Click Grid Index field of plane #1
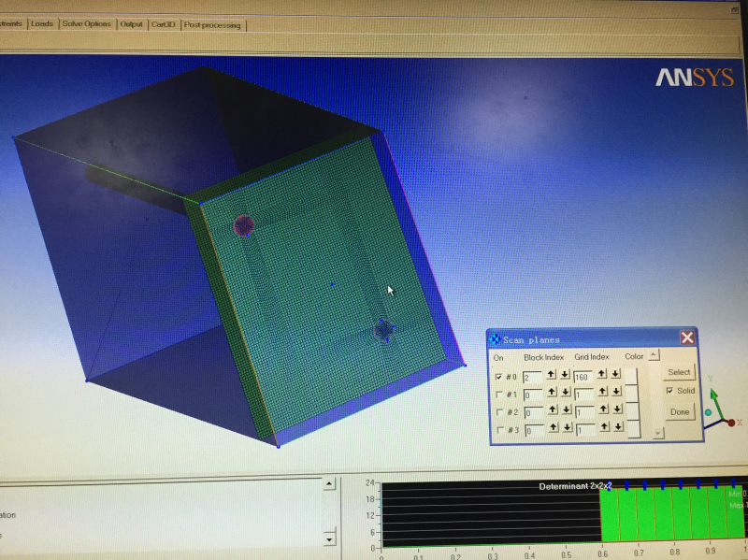The width and height of the screenshot is (748, 560). 583,394
